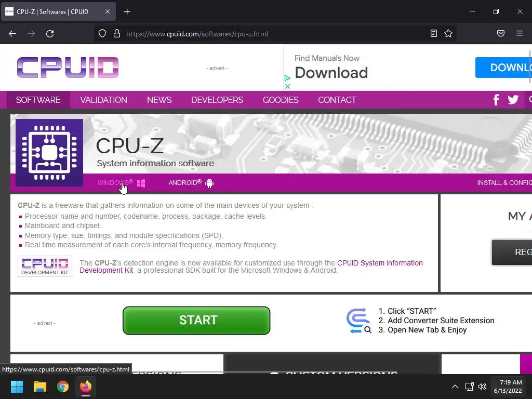This screenshot has width=532, height=399.
Task: Click the Windows logo beside WINDOWS link
Action: pyautogui.click(x=141, y=183)
